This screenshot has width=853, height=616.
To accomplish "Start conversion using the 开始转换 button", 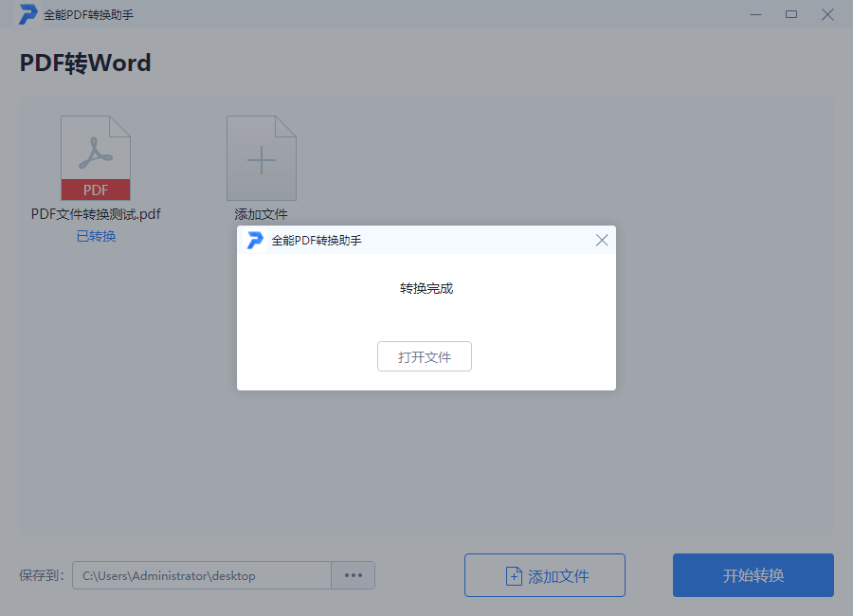I will (x=753, y=575).
